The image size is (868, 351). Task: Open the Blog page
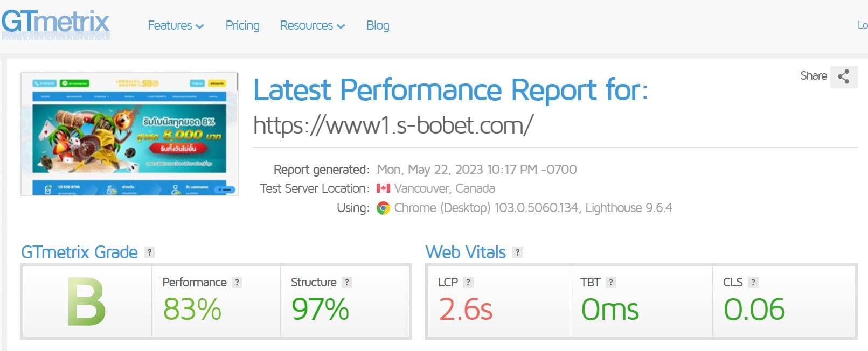[378, 25]
